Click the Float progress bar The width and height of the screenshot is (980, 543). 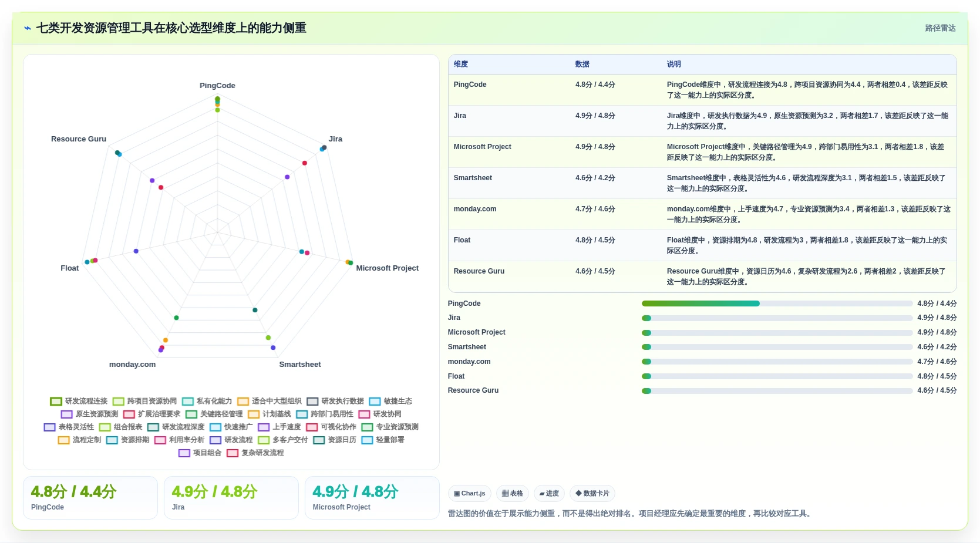(777, 376)
